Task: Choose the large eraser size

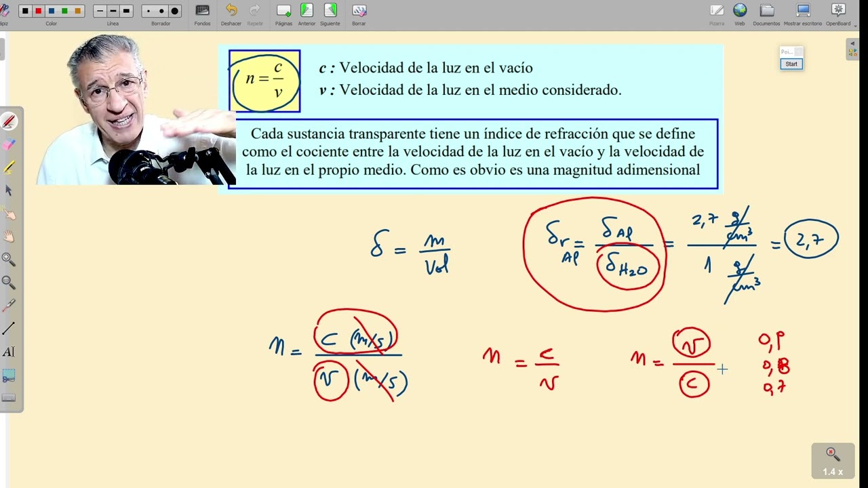Action: (174, 11)
